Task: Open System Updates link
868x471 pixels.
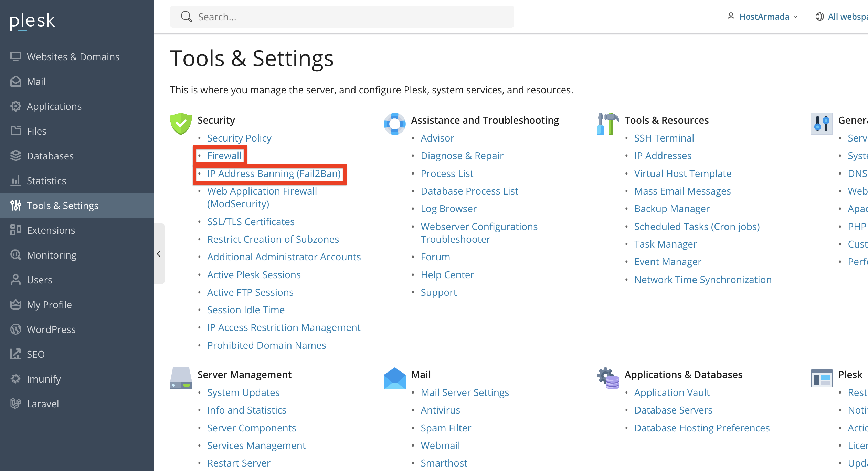Action: pos(243,392)
